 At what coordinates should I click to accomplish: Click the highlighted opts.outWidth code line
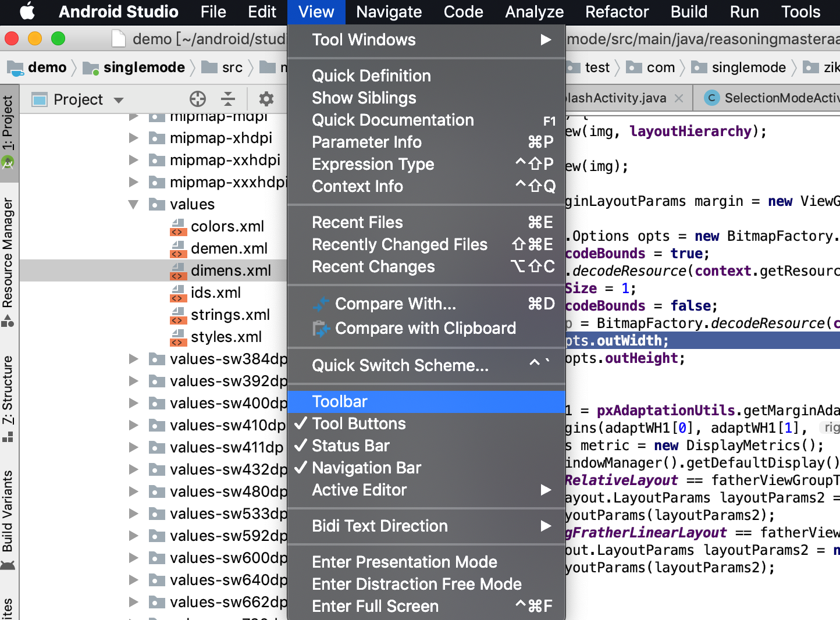(703, 340)
